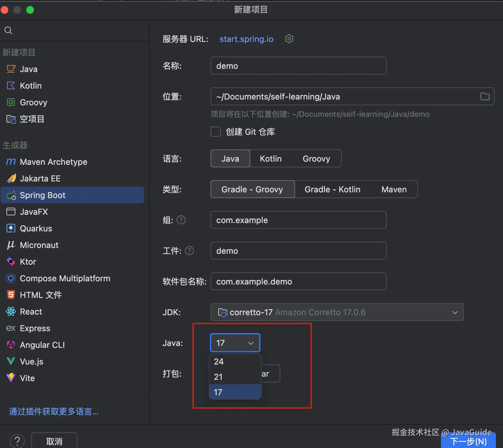Pick the React generator icon
Screen dimensions: 503x448
11,311
